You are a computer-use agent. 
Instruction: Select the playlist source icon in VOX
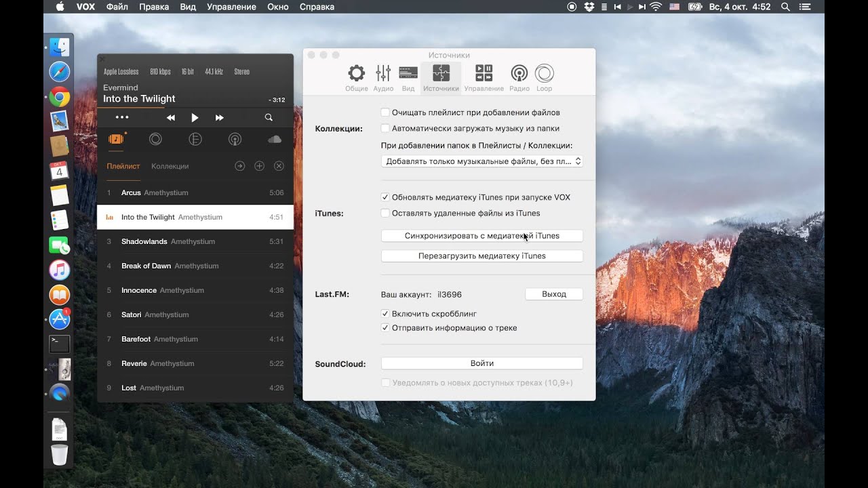tap(117, 139)
